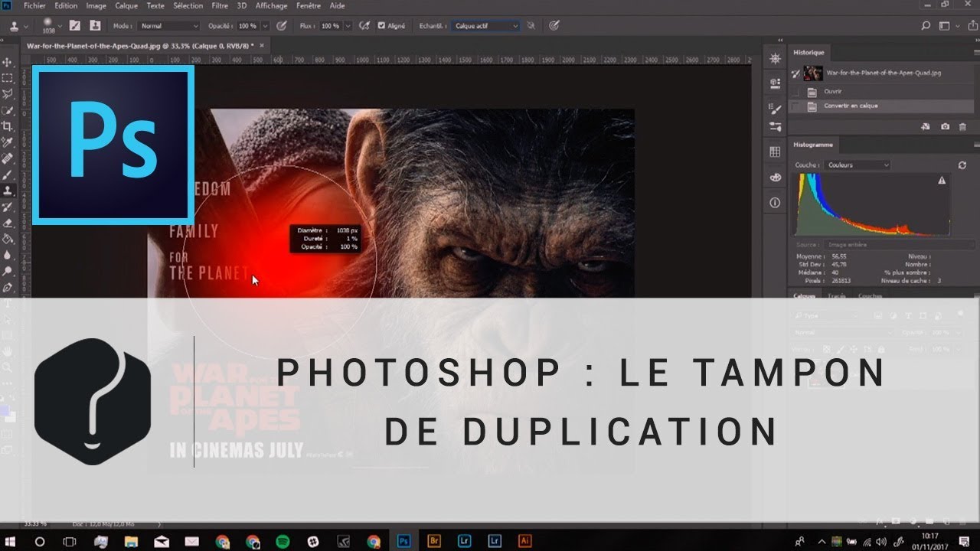Uncheck the Aligné checkbox
980x551 pixels.
382,26
